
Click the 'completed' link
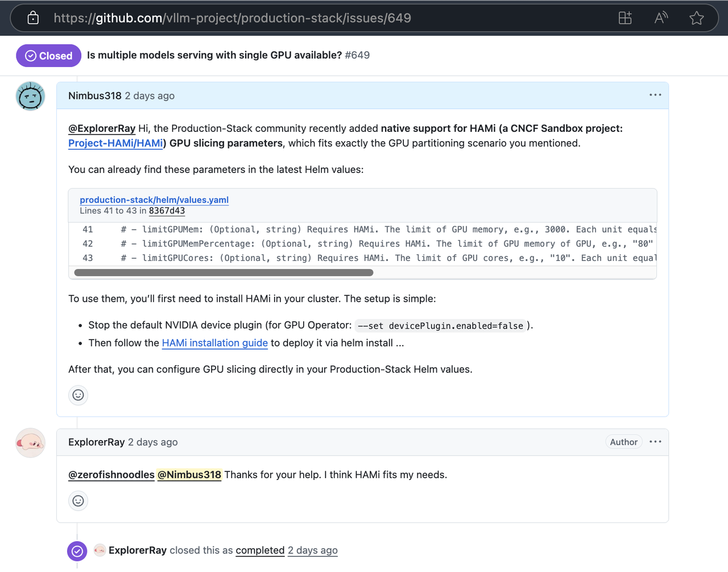click(x=260, y=550)
